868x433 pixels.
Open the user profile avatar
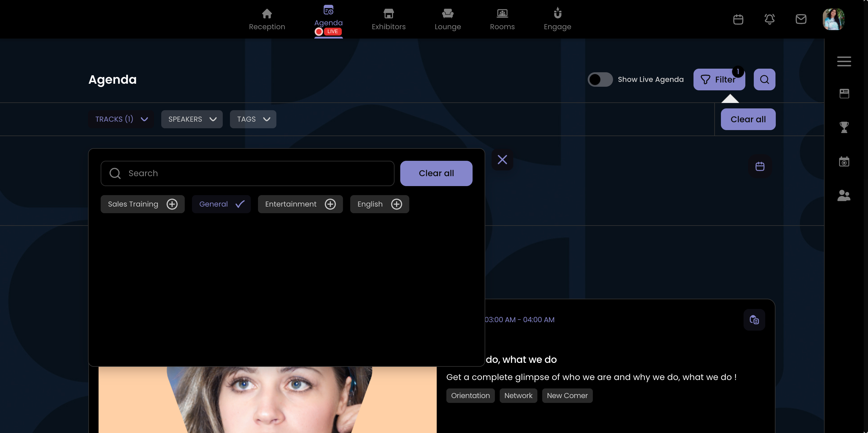833,19
